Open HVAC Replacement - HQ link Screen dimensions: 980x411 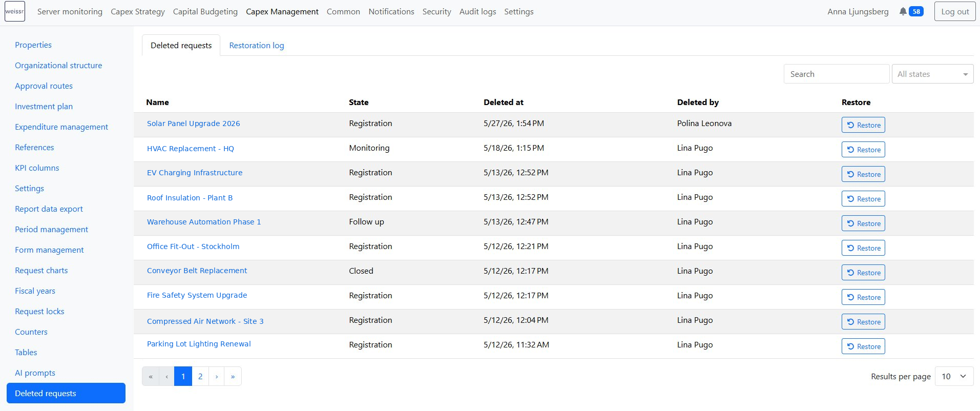tap(190, 149)
